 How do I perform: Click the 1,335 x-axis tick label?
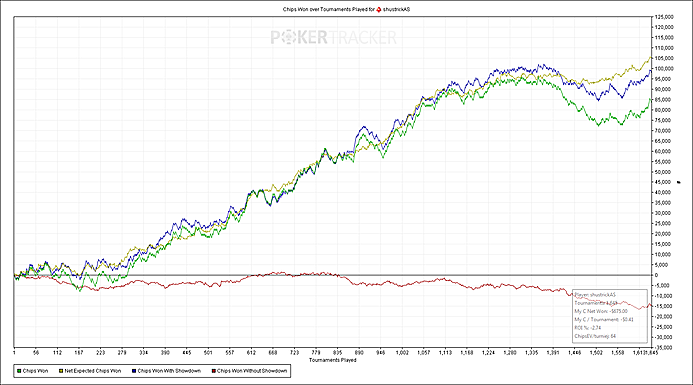532,353
